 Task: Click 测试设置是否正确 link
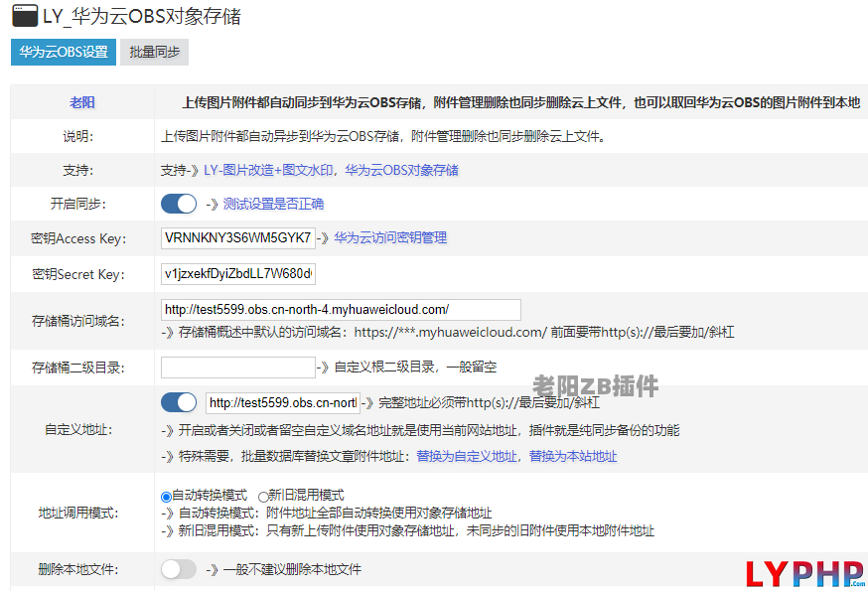tap(273, 204)
